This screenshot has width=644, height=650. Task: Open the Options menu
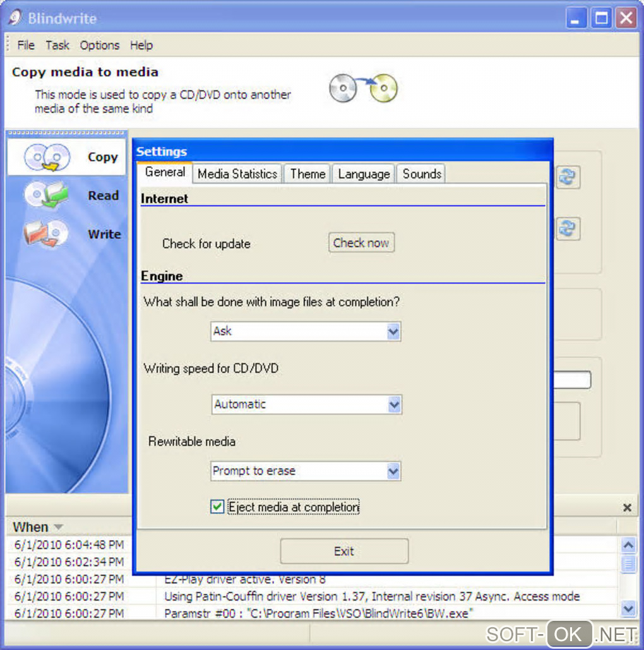coord(100,45)
